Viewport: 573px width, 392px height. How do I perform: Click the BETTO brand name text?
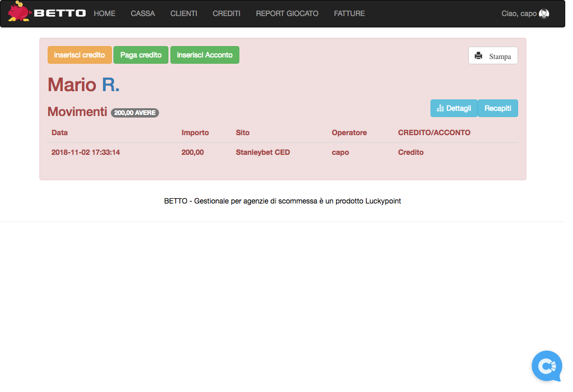60,13
